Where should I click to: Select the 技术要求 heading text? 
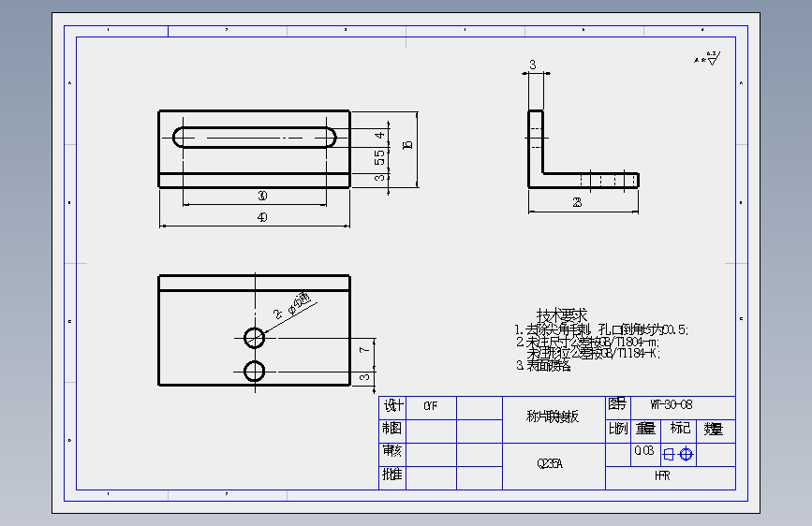pos(562,315)
